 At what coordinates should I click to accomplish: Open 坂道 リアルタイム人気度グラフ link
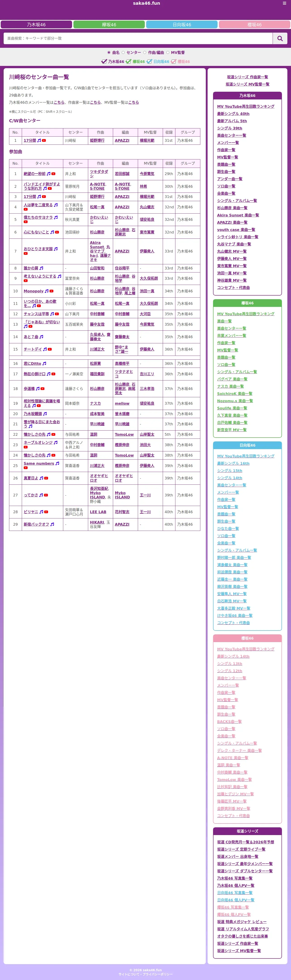pyautogui.click(x=243, y=929)
